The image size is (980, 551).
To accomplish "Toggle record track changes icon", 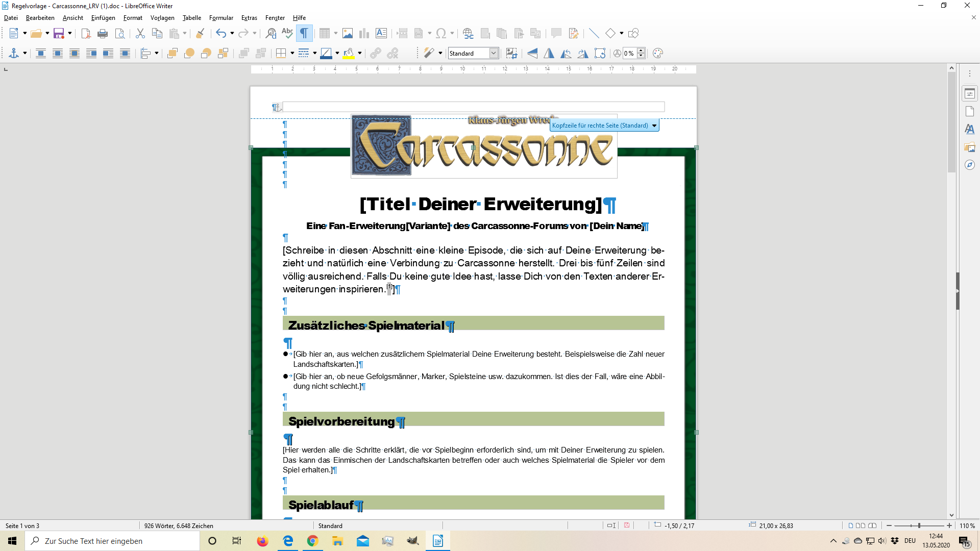I will point(574,34).
